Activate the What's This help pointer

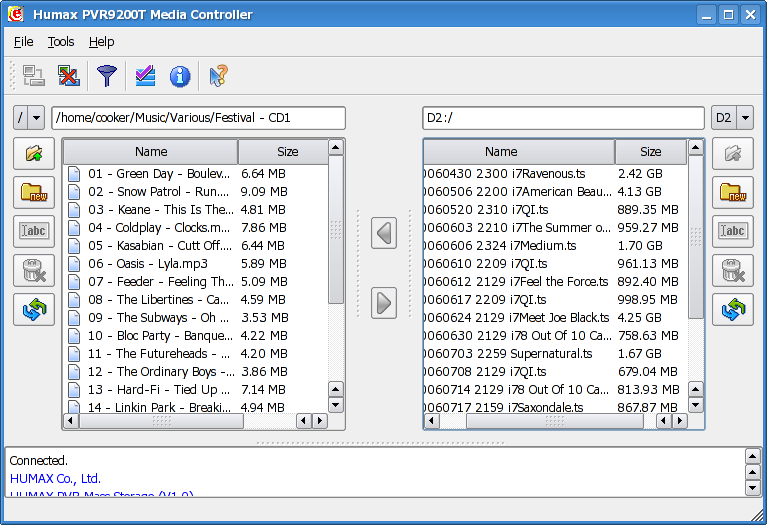pyautogui.click(x=218, y=76)
